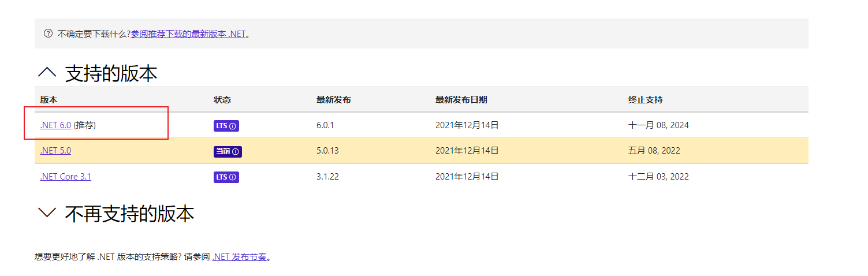This screenshot has width=868, height=276.
Task: Click the 状态 column header
Action: pos(222,100)
